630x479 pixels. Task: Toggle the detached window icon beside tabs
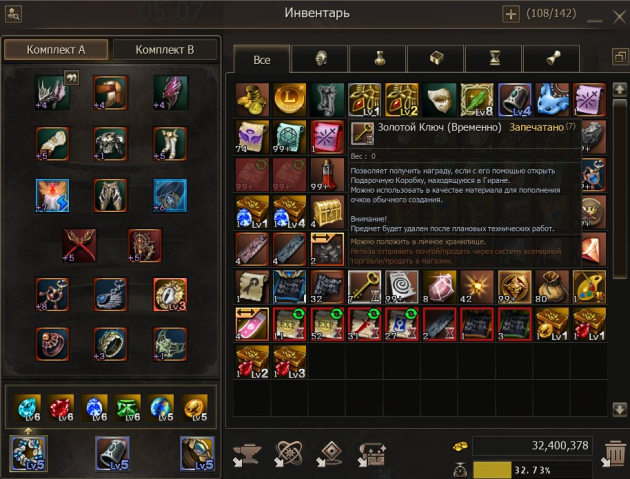(620, 57)
